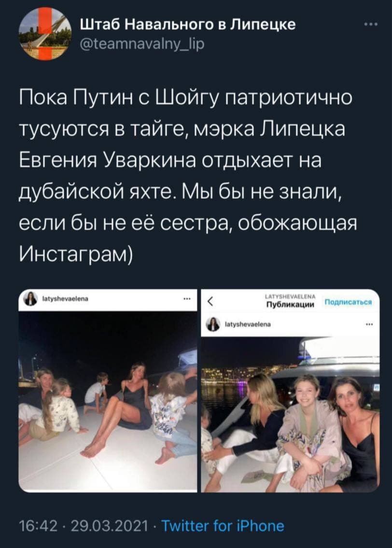
Task: Click the Штаб Навального в Липецке account name
Action: (x=188, y=25)
